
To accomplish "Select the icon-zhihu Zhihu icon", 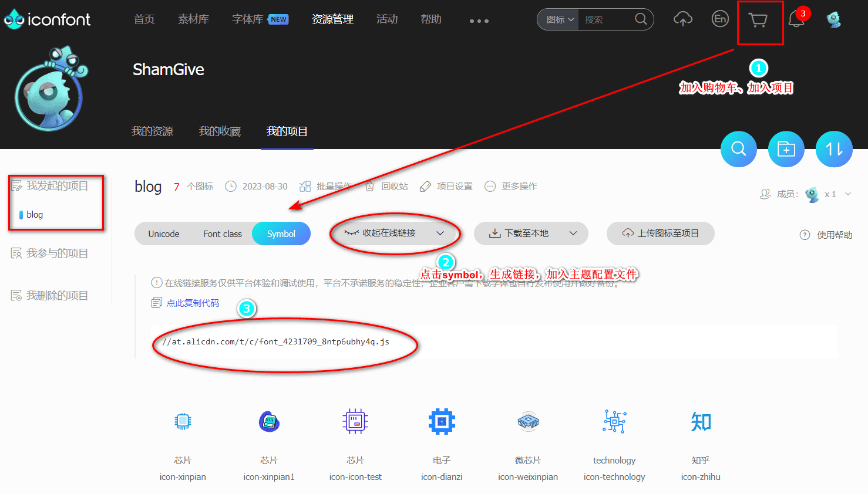I will pyautogui.click(x=700, y=421).
